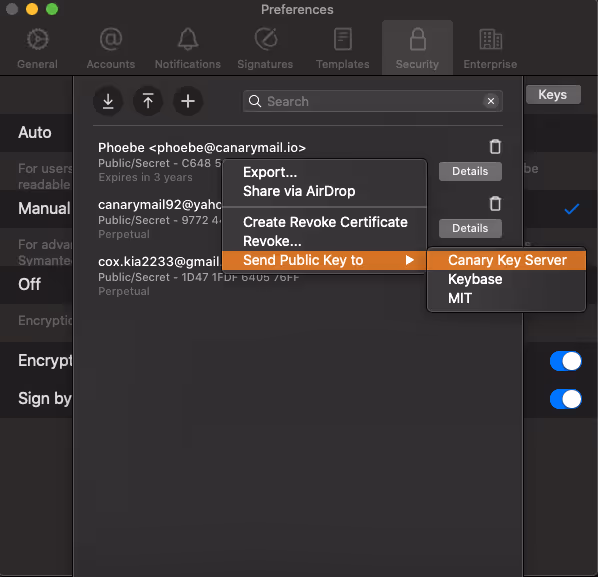Toggle the Encrypt by default switch

point(566,361)
